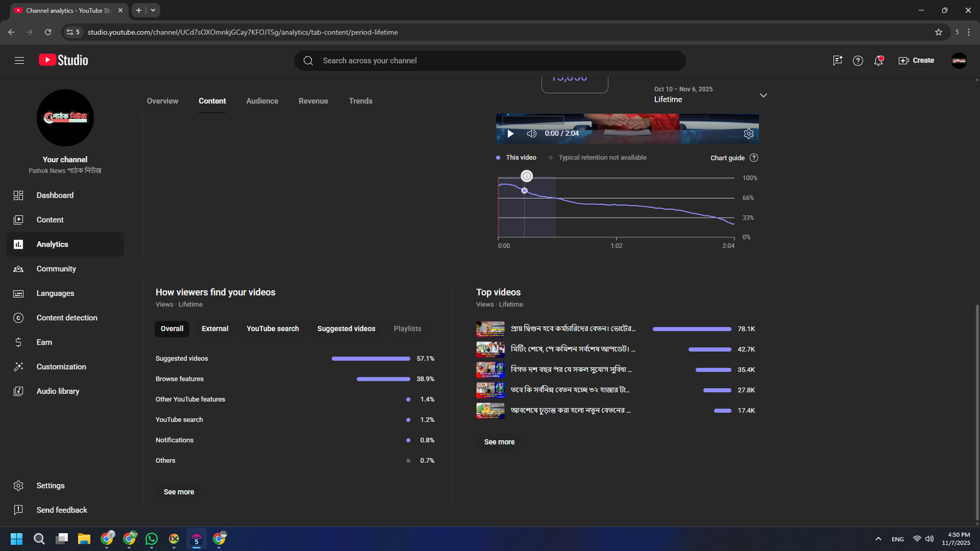The image size is (980, 551).
Task: Open the Content sidebar icon
Action: coord(18,220)
